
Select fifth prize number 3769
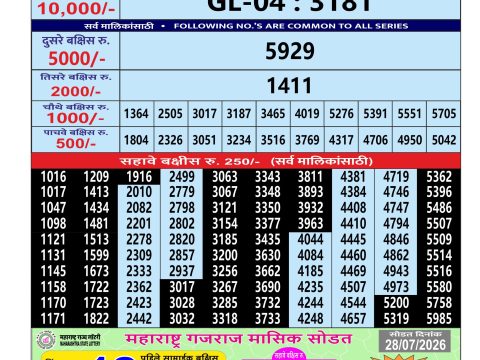(307, 140)
